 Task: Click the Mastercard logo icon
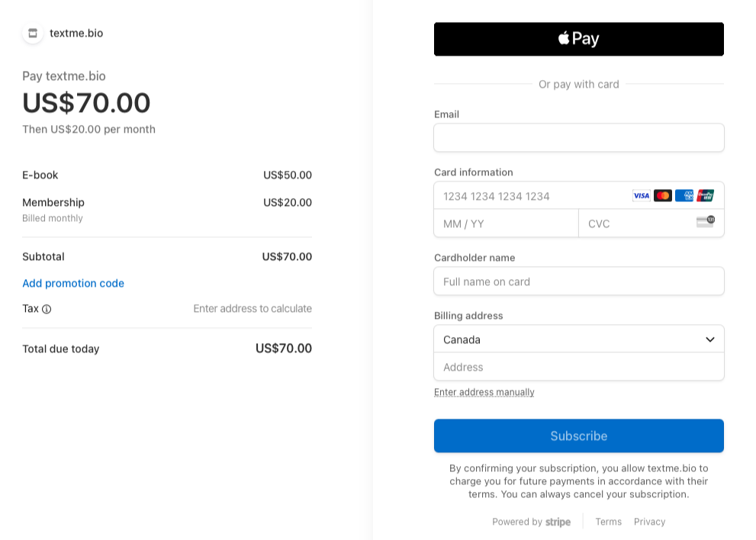click(663, 196)
